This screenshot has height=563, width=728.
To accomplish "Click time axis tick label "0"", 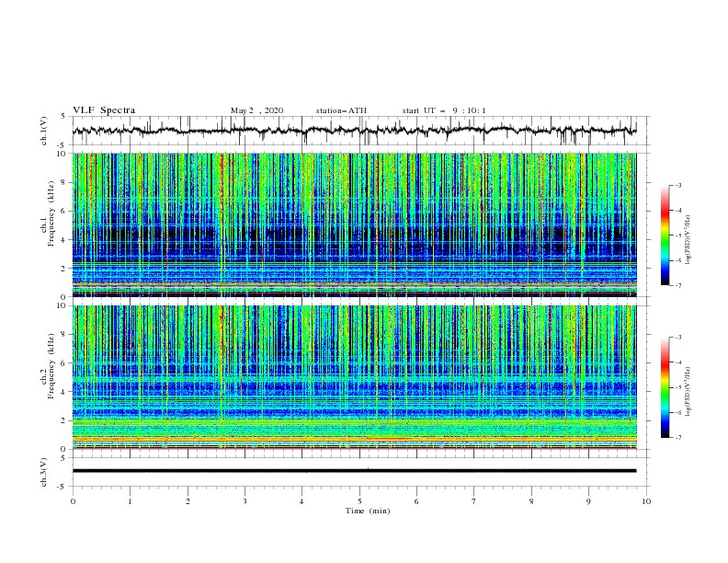I will coord(73,501).
